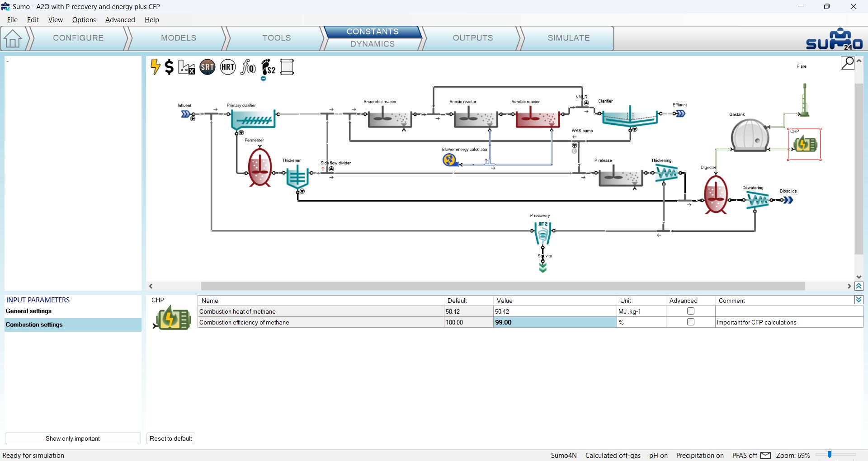This screenshot has height=461, width=868.
Task: Click the Show only important button
Action: click(x=73, y=438)
